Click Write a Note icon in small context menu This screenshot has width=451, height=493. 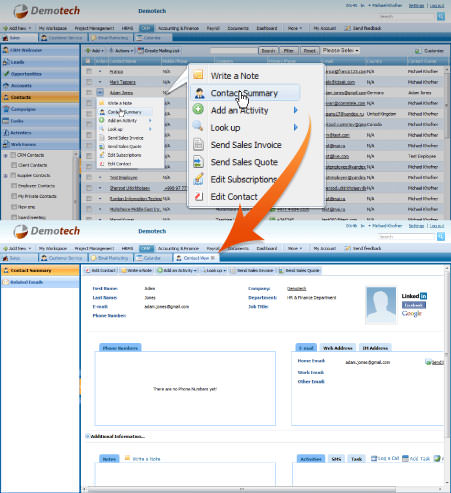point(102,103)
